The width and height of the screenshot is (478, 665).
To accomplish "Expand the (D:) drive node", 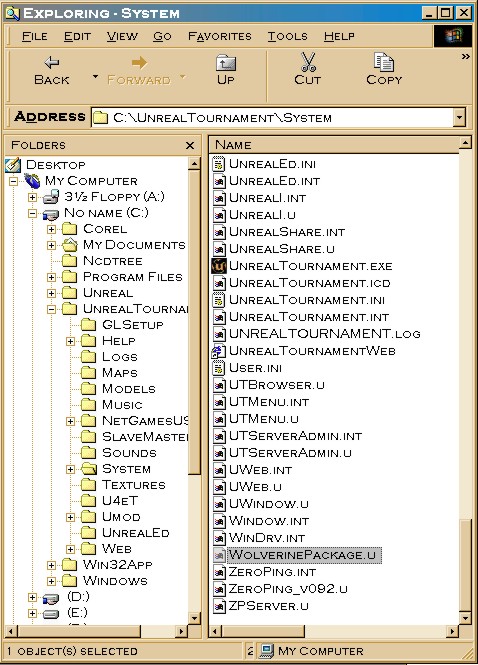I will 32,597.
